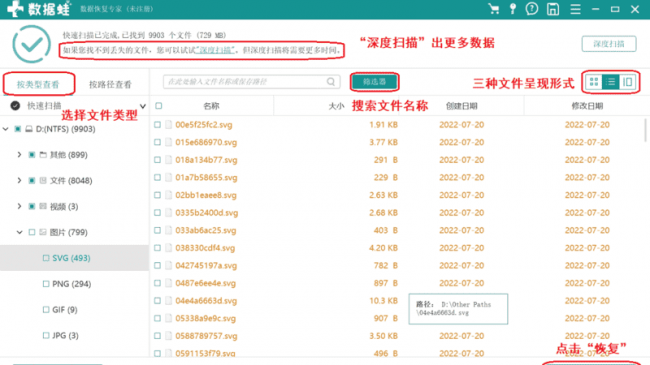Click the 图片 picture category icon
Screen dimensions: 650x365
pos(43,232)
